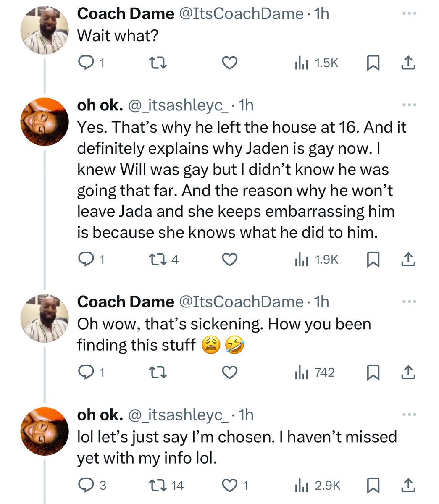Like the "left the house at 16" tweet
The image size is (439, 504).
coord(229,260)
